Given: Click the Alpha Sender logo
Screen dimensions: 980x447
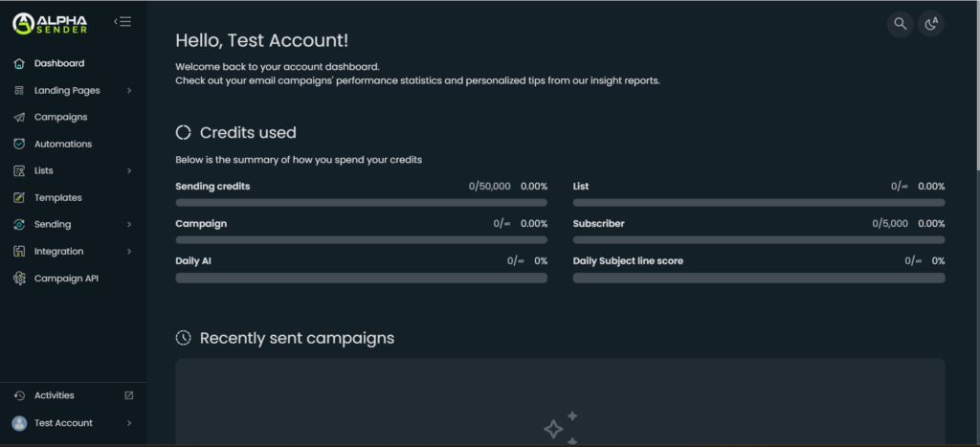Looking at the screenshot, I should coord(50,24).
